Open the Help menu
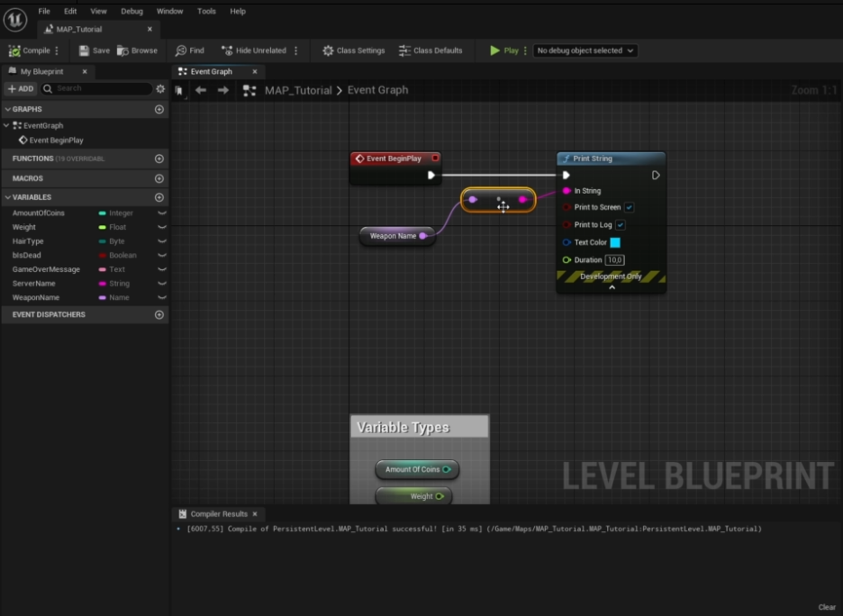 [238, 12]
